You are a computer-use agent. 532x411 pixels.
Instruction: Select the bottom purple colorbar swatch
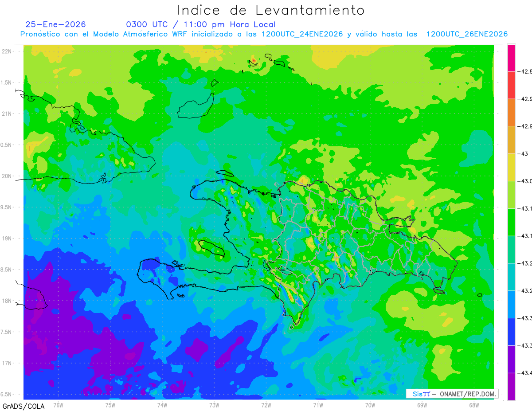pyautogui.click(x=511, y=387)
